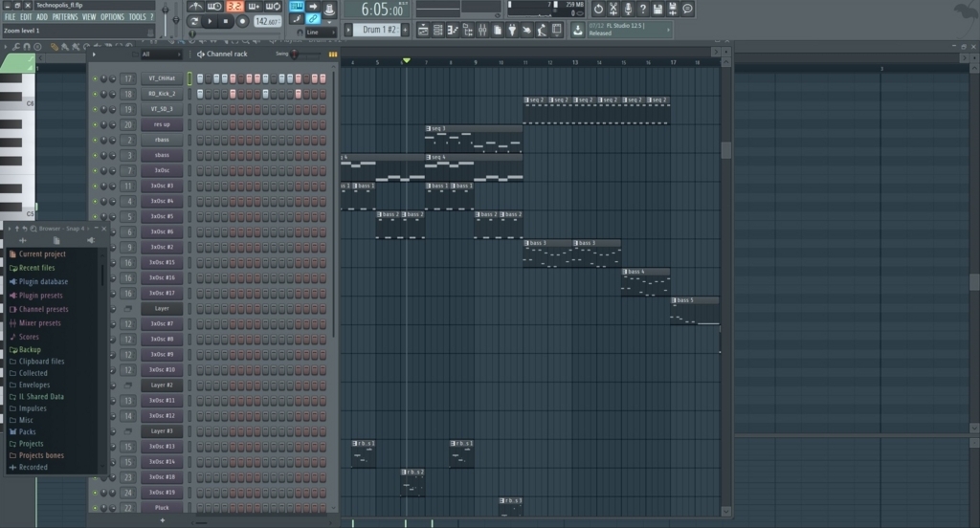
Task: Toggle first step of RD_Kick_2 row
Action: (200, 95)
